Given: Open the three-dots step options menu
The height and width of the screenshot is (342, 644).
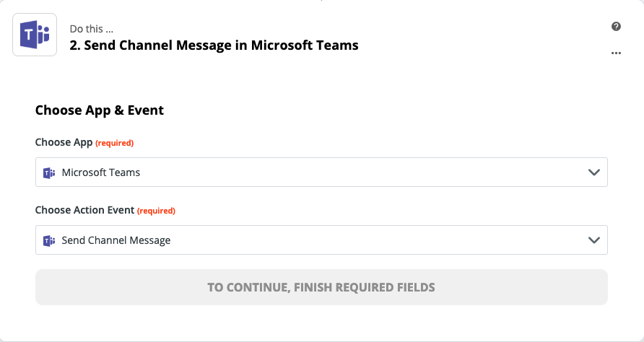Looking at the screenshot, I should click(616, 53).
